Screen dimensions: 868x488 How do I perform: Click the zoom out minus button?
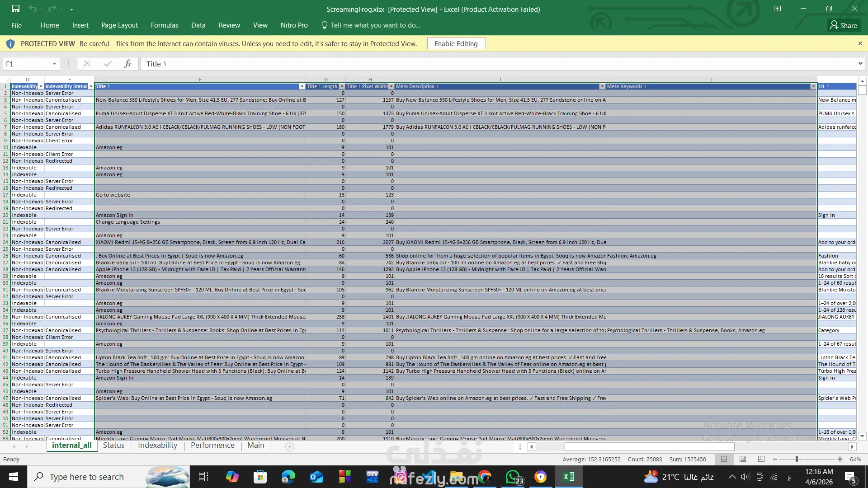point(775,459)
